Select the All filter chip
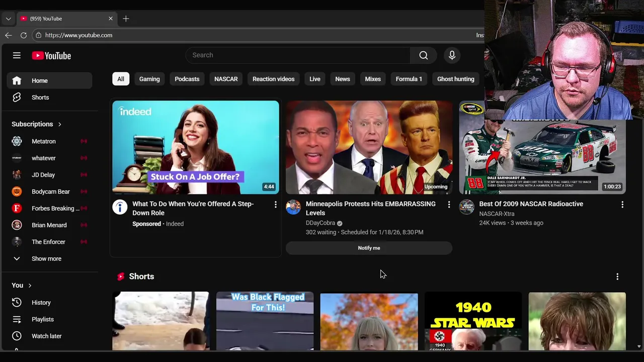 tap(121, 79)
